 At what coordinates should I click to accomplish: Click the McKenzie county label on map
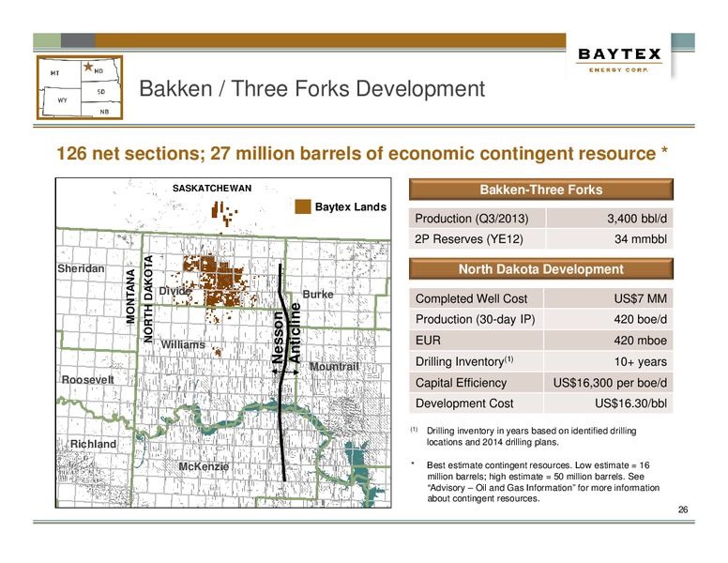coord(204,466)
